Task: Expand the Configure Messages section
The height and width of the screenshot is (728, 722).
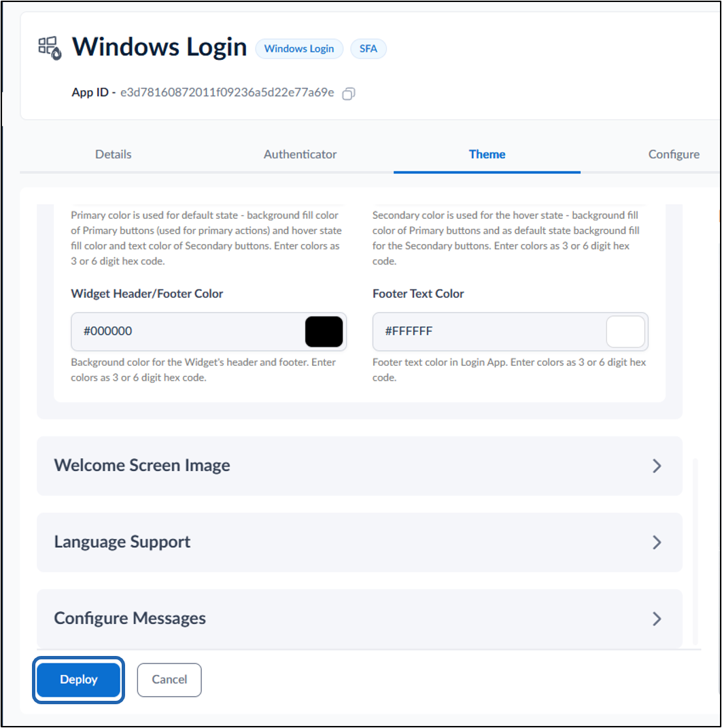Action: tap(360, 619)
